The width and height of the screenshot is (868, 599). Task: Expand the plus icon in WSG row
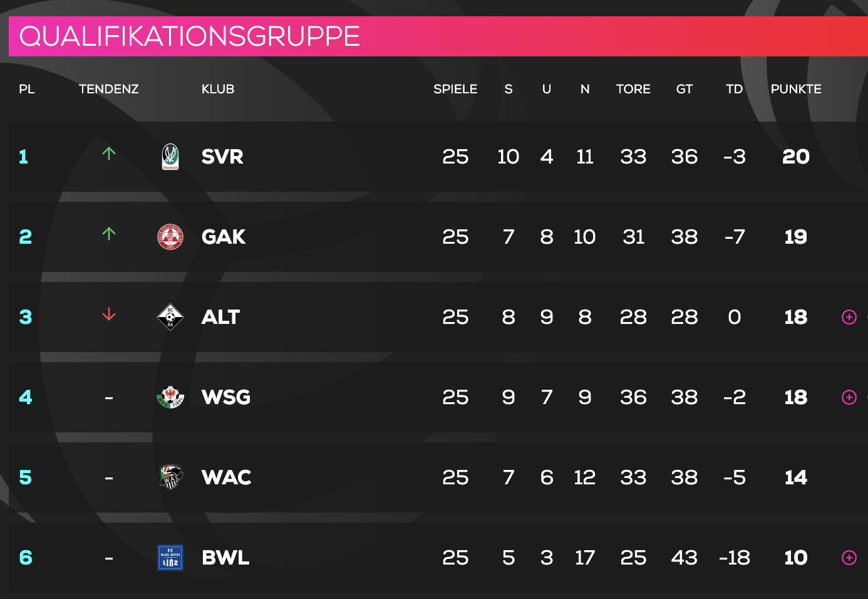[x=849, y=397]
